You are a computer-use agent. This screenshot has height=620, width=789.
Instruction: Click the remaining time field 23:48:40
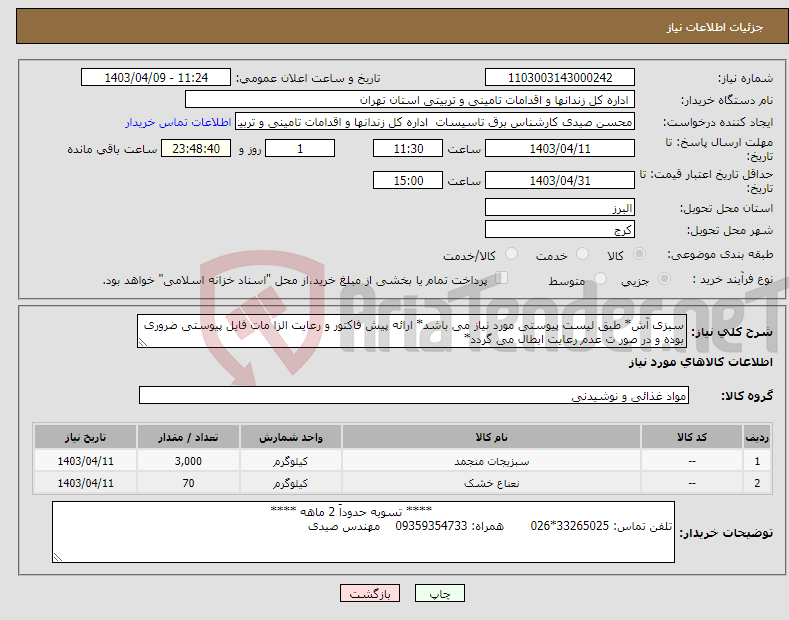pos(196,148)
